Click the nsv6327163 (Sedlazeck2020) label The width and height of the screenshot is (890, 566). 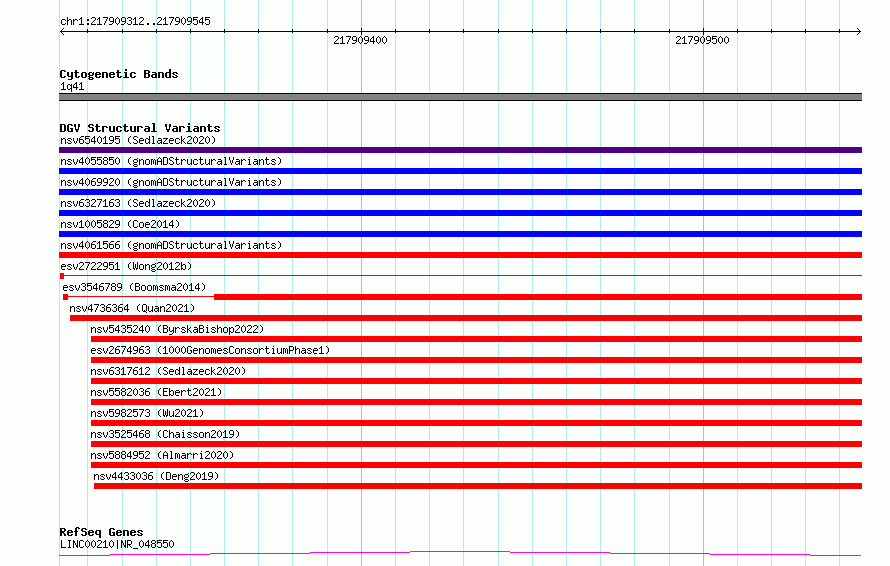pos(138,203)
